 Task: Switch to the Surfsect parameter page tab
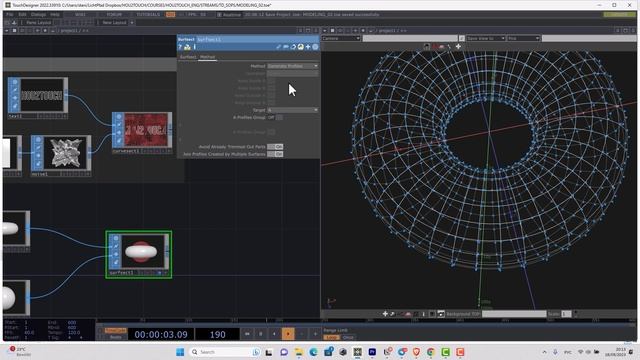click(x=188, y=57)
